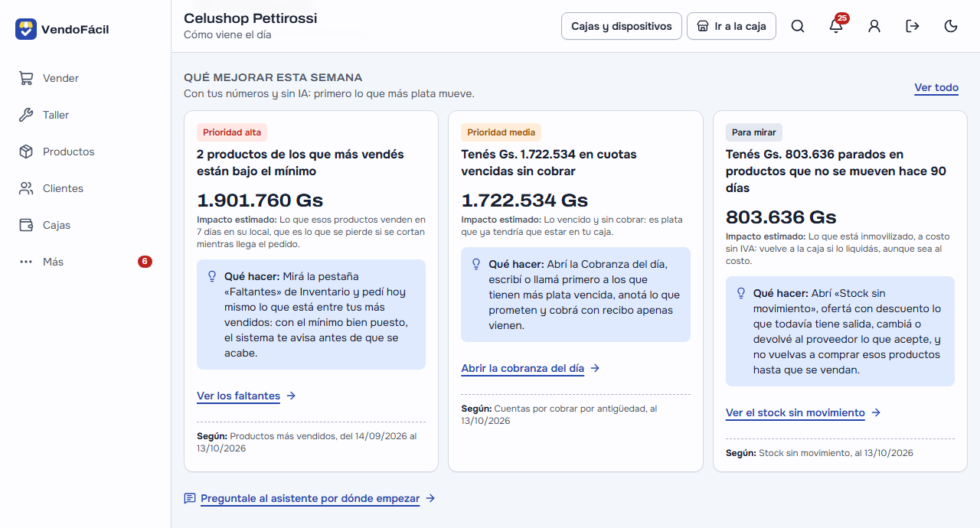The image size is (980, 528).
Task: Open the Ver todo link
Action: [x=936, y=87]
